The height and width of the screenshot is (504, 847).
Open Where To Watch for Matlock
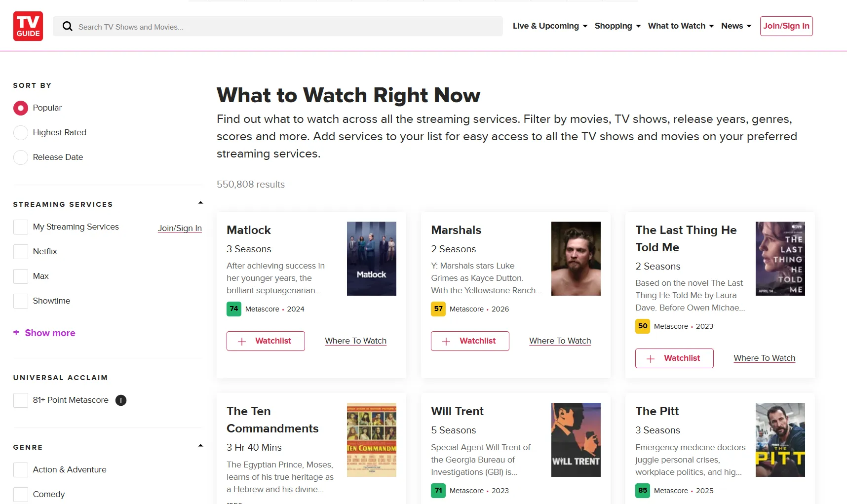[355, 341]
